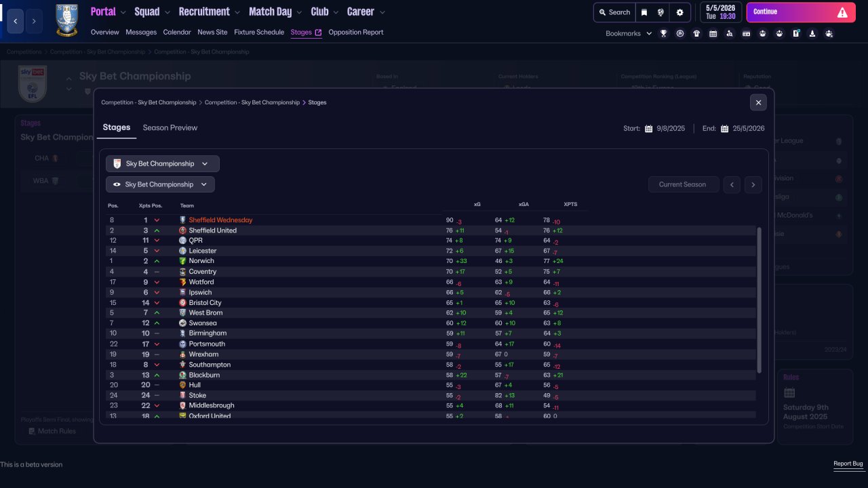Click the Sheffield United club badge
This screenshot has height=488, width=868.
(x=182, y=230)
